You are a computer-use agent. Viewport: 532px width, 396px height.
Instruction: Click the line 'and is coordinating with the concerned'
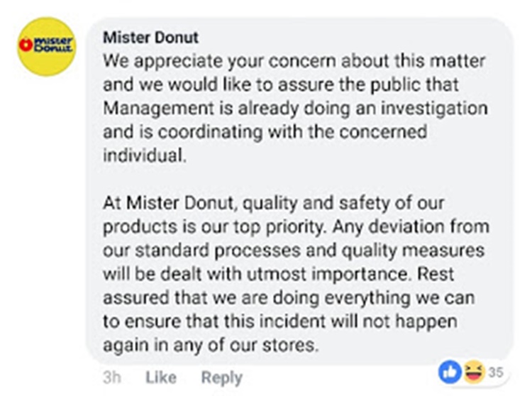(x=265, y=132)
